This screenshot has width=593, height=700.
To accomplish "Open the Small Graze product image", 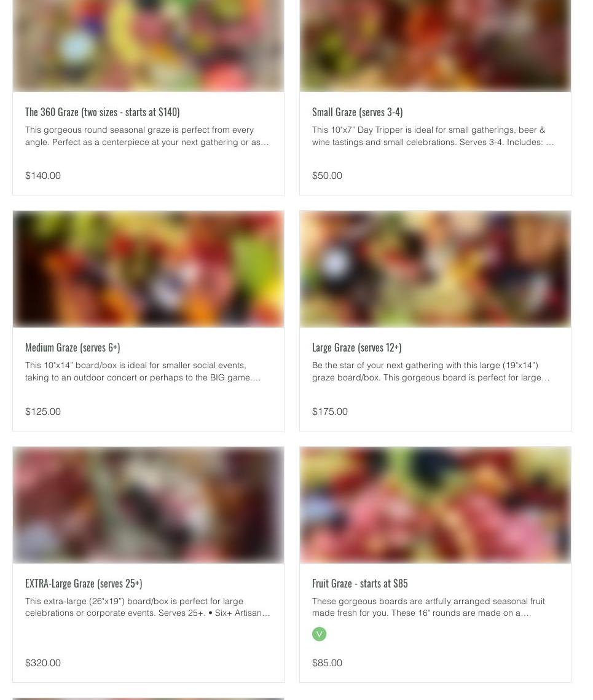I will 435,45.
